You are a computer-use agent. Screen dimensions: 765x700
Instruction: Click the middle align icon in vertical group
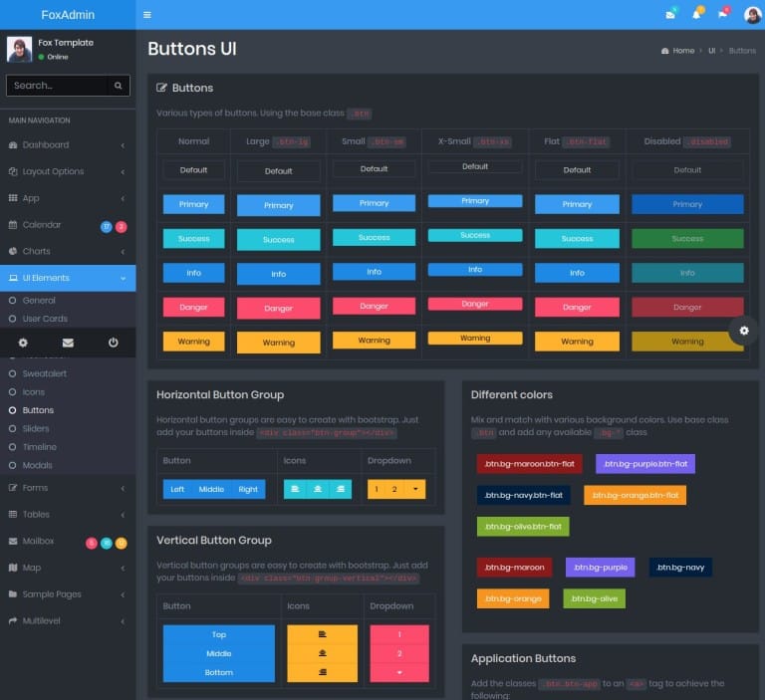click(x=322, y=653)
